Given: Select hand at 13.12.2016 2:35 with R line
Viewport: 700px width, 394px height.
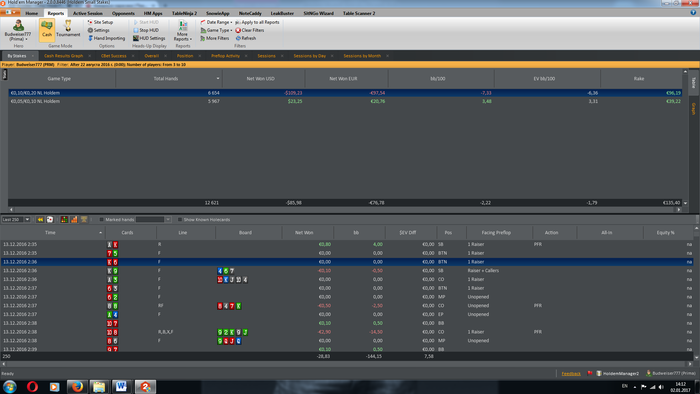Looking at the screenshot, I should (346, 245).
